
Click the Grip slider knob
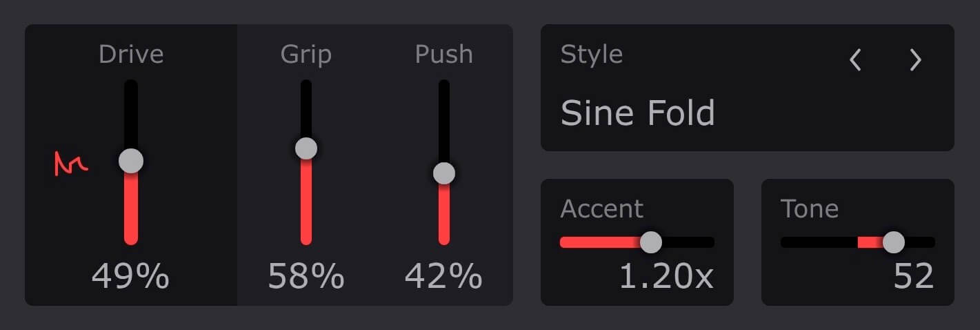click(x=306, y=148)
